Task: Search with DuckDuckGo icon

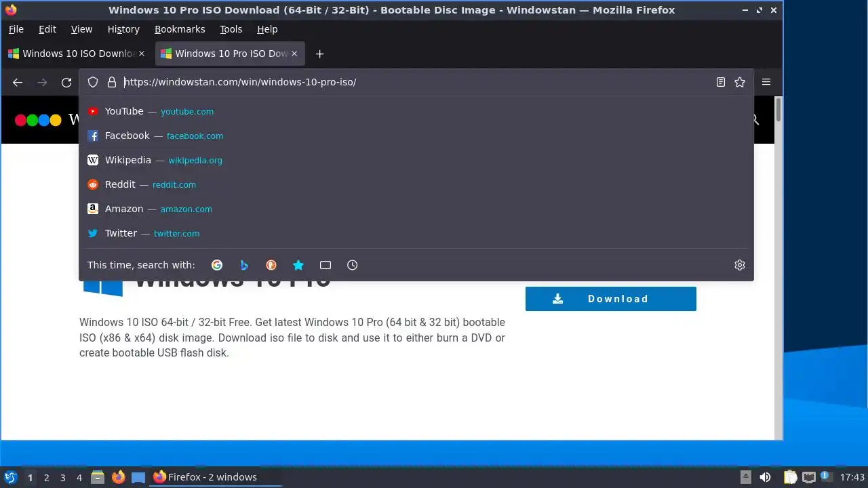Action: [x=271, y=265]
